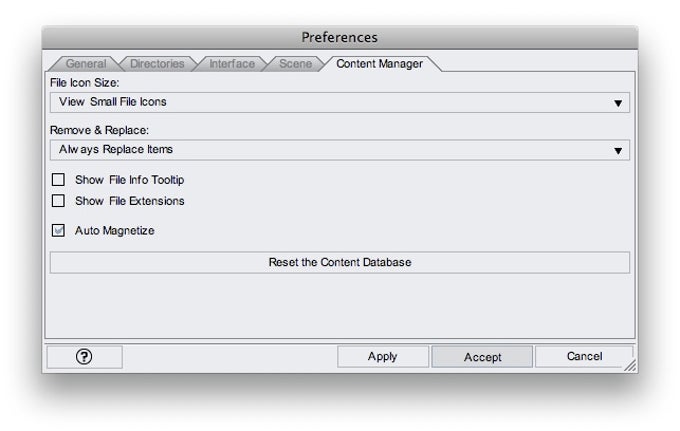
Task: Switch to the General tab
Action: (x=85, y=64)
